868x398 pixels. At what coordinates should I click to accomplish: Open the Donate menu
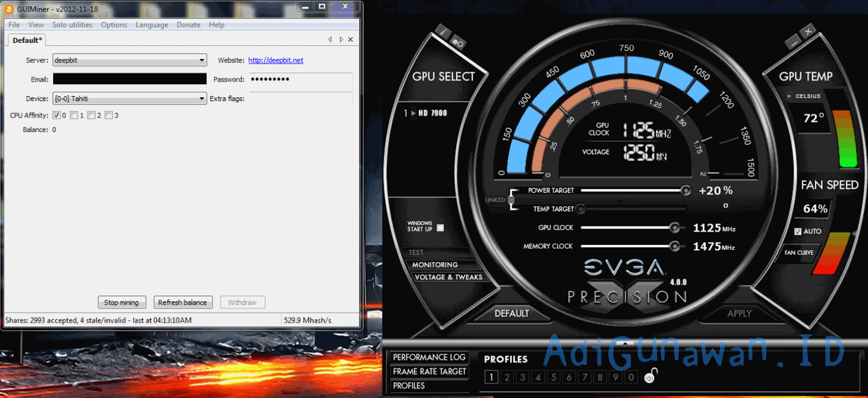click(x=188, y=25)
